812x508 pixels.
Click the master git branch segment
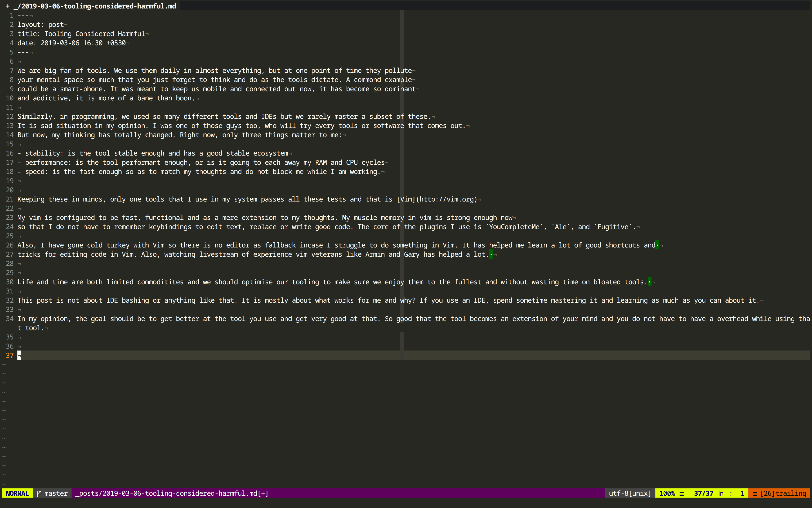pyautogui.click(x=52, y=493)
